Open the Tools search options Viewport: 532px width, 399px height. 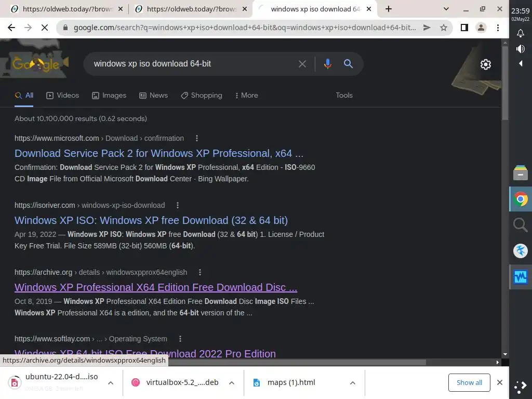pyautogui.click(x=344, y=96)
